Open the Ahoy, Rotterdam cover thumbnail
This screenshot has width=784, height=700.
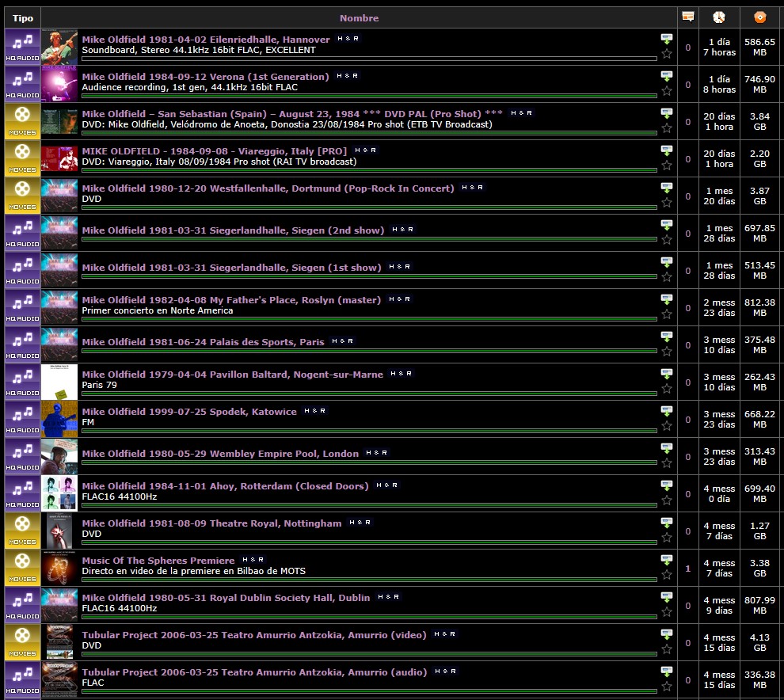(x=59, y=494)
